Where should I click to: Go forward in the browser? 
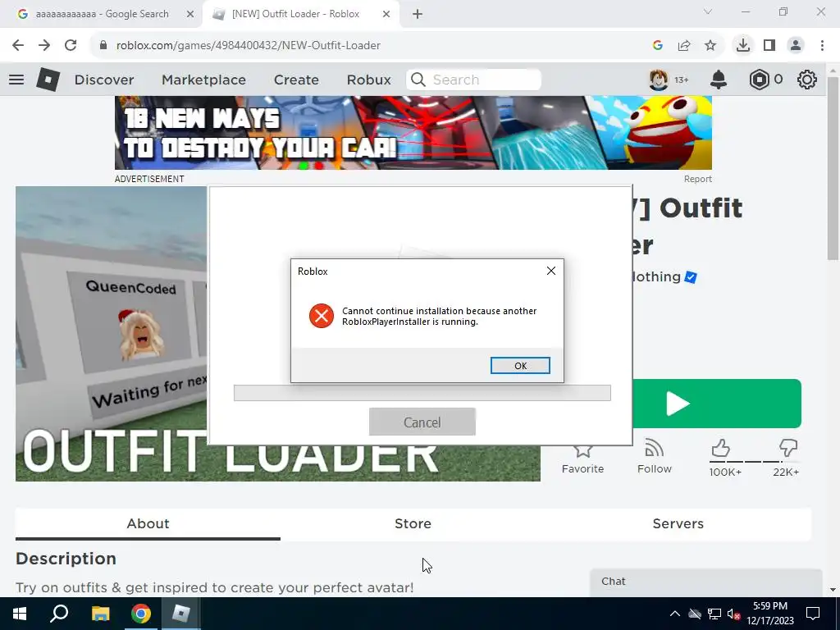point(44,46)
